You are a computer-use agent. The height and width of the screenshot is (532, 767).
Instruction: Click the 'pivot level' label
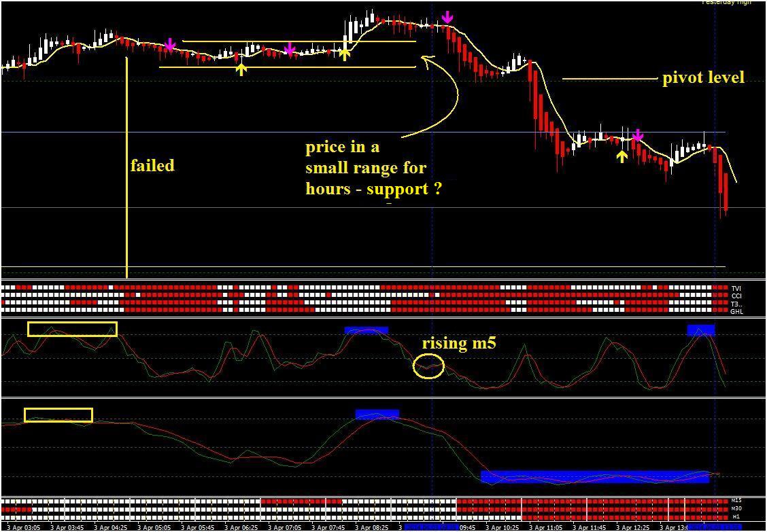pos(703,77)
